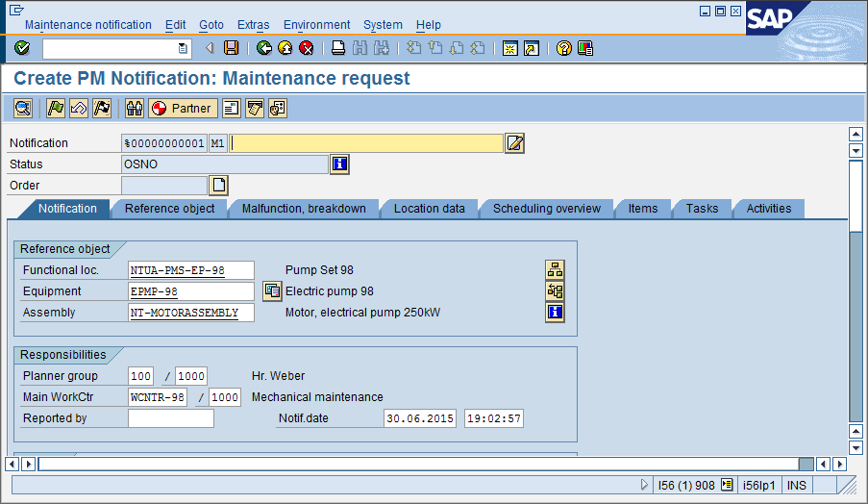Collapse the command field with the left triangle
868x504 pixels.
click(210, 48)
